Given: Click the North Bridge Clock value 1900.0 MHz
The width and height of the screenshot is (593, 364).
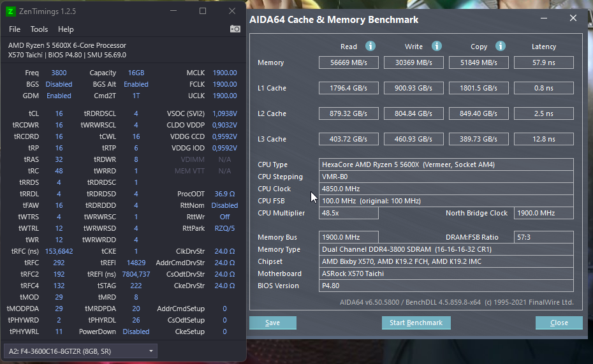Looking at the screenshot, I should (544, 213).
